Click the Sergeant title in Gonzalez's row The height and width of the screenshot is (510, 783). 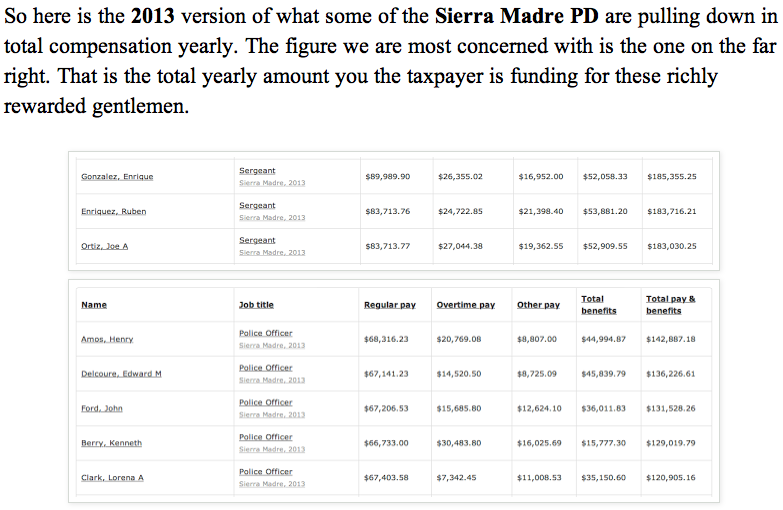[x=257, y=171]
